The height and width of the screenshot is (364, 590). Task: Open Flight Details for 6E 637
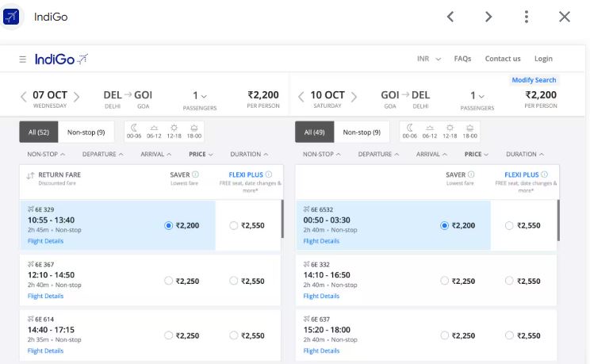(x=321, y=351)
